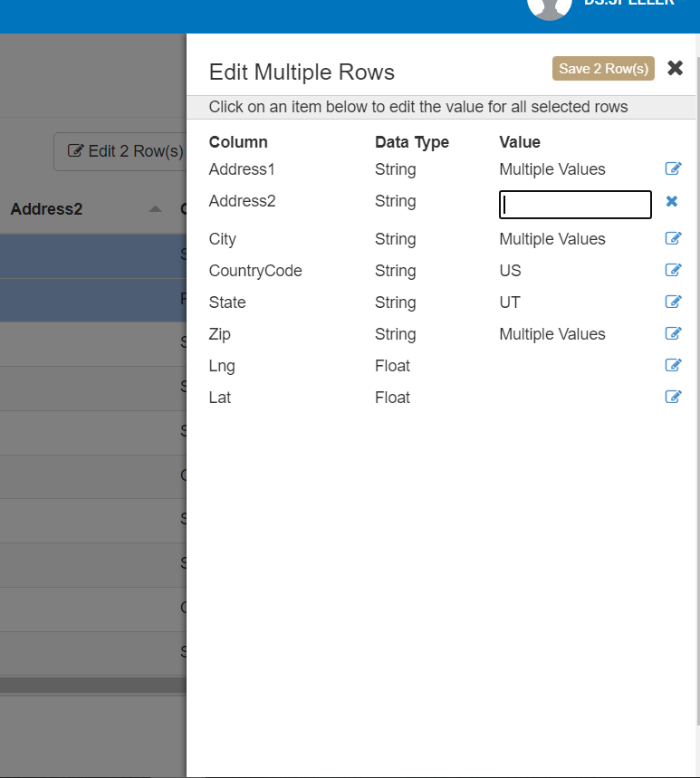Open the Zip value editor icon

point(673,334)
